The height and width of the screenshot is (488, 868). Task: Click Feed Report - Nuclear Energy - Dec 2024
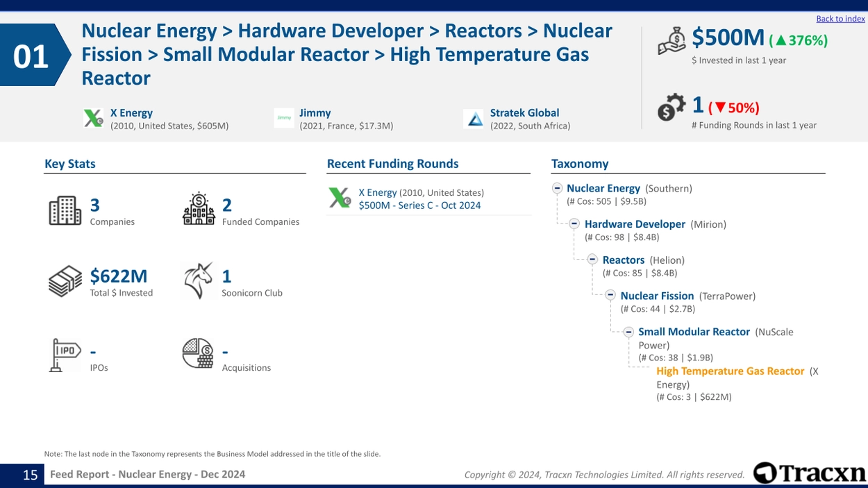tap(147, 474)
